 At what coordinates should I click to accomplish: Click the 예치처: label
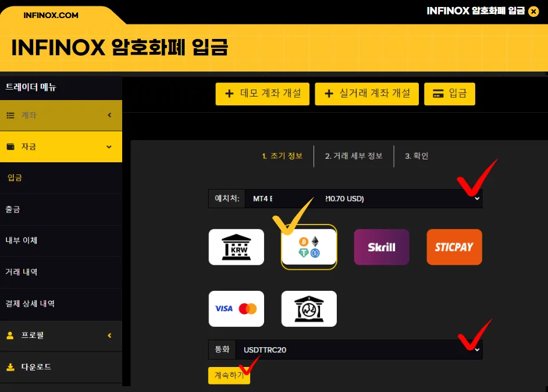pos(227,198)
